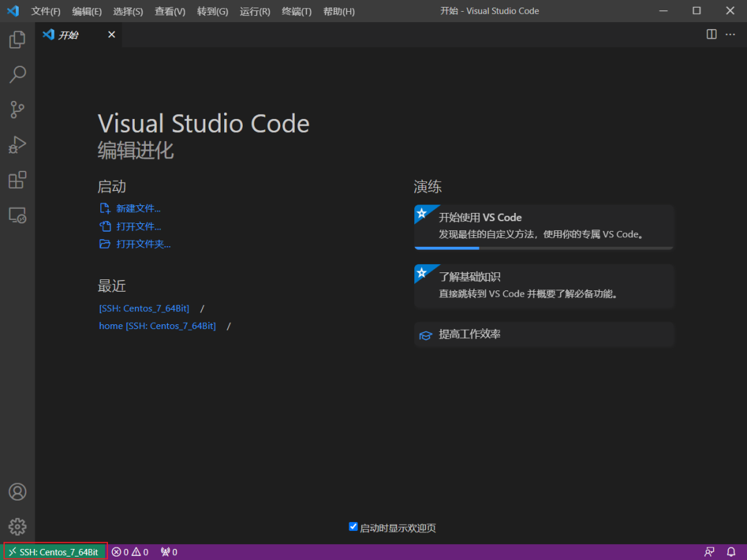Open the Remote Explorer view
747x560 pixels.
pos(17,215)
